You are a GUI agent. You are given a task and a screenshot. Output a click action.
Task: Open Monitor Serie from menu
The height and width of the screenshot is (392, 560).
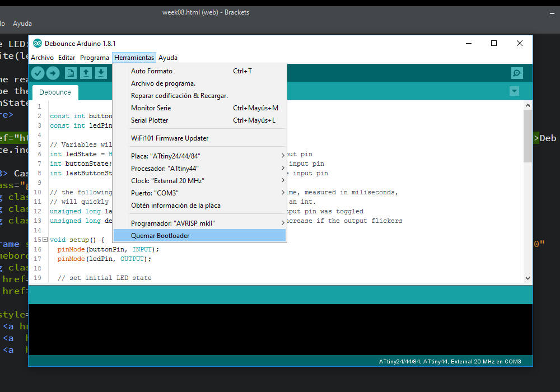coord(199,108)
